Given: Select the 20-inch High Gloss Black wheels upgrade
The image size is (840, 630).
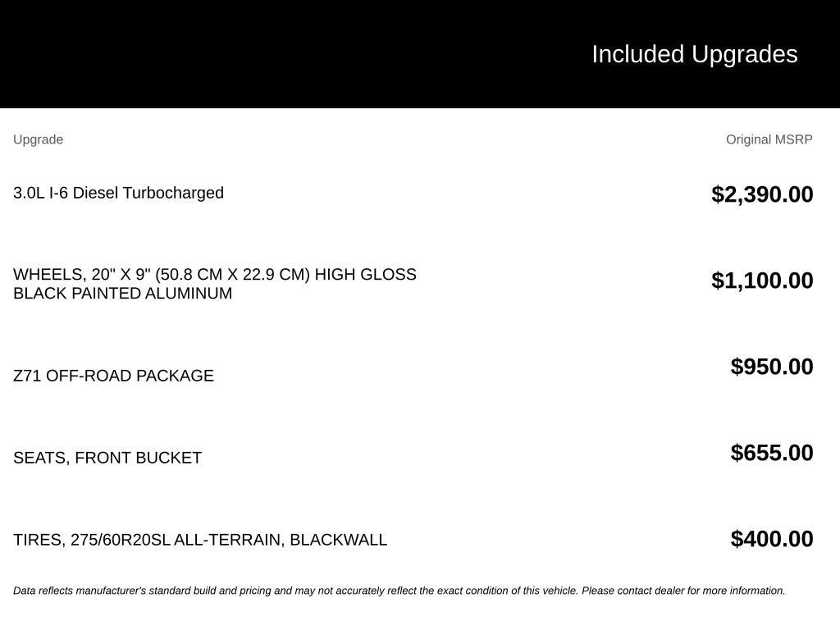Looking at the screenshot, I should click(215, 284).
